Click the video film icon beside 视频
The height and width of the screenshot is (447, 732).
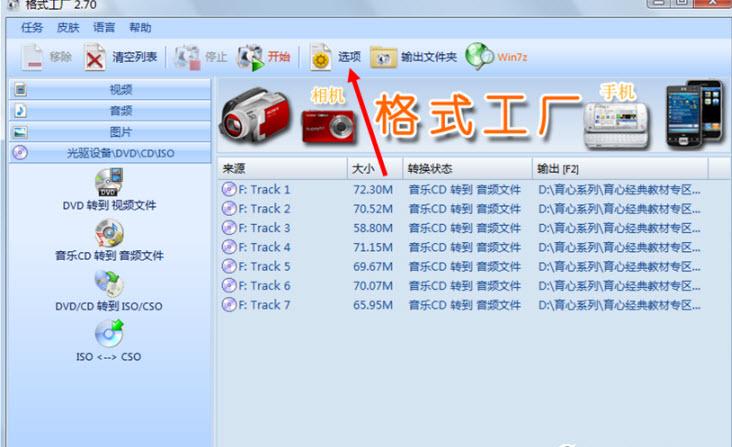click(x=20, y=89)
